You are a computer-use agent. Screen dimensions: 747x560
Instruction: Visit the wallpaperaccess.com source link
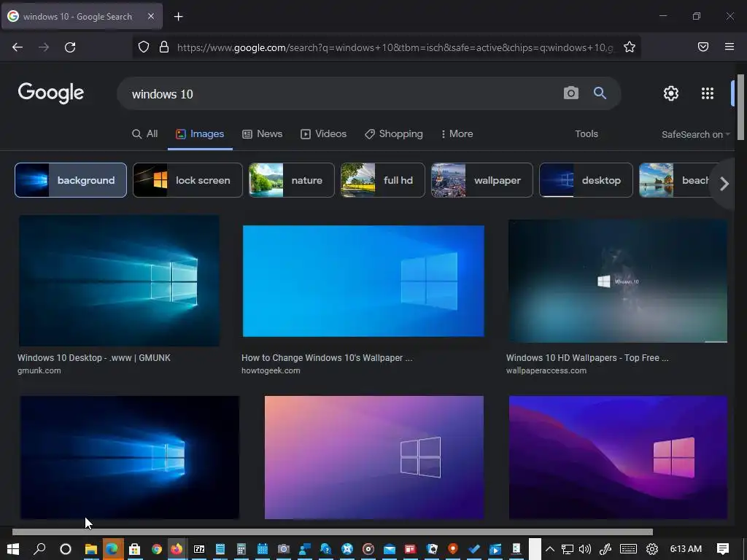546,370
